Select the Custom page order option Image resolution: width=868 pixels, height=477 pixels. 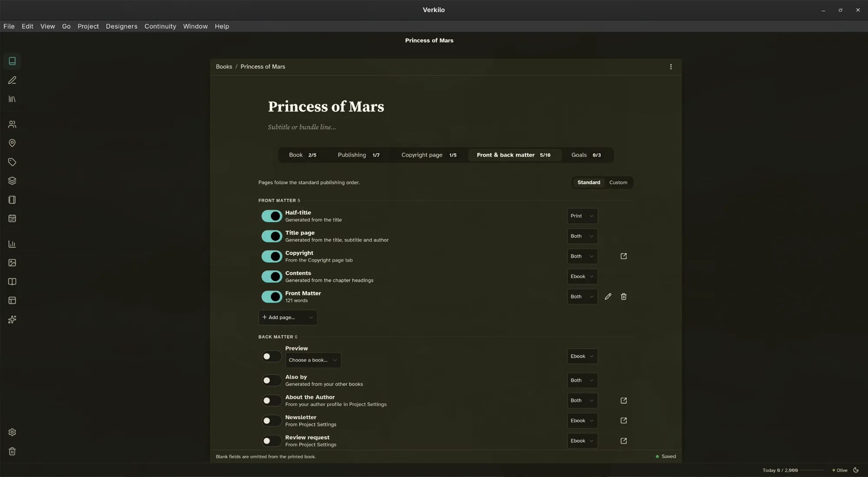pos(618,183)
